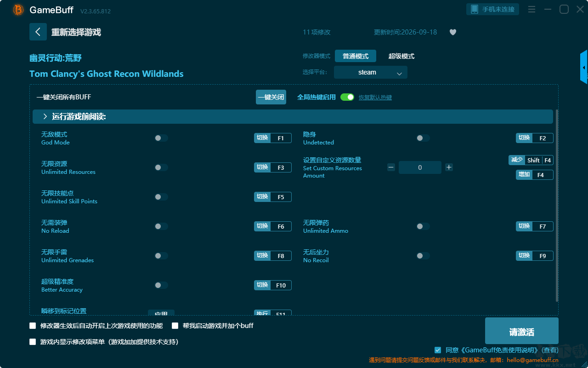Screen dimensions: 588x368
Task: Click the Shift F4 decrease hotkey button
Action: [x=531, y=160]
